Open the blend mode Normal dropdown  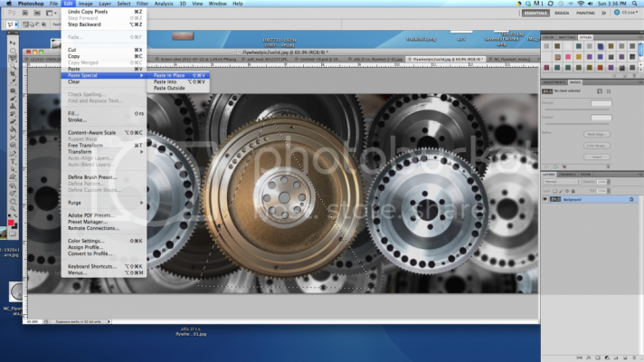[562, 182]
